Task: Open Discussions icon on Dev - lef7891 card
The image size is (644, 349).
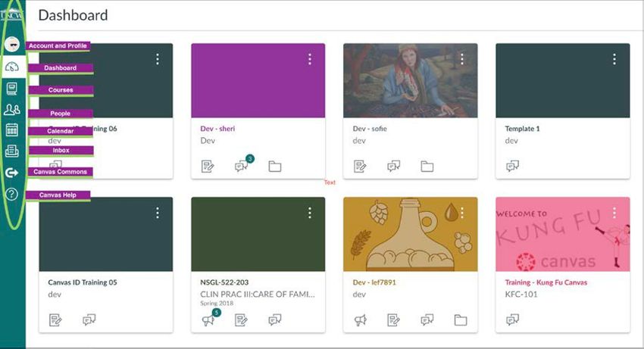Action: click(x=427, y=319)
